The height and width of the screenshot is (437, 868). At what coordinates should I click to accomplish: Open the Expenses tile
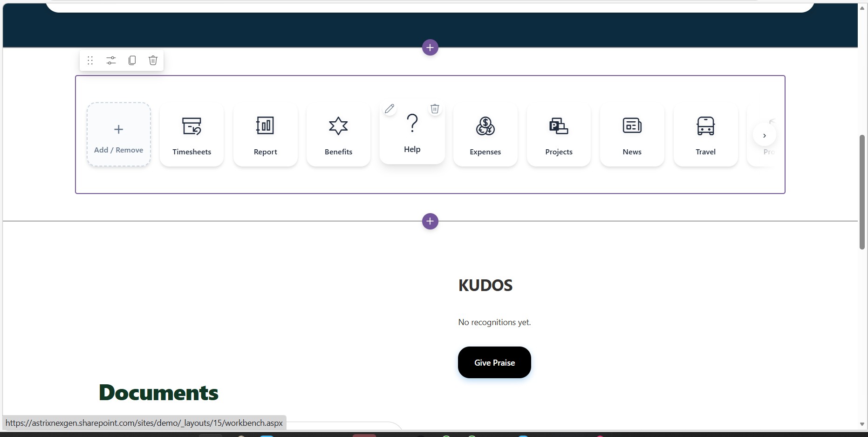pyautogui.click(x=485, y=135)
